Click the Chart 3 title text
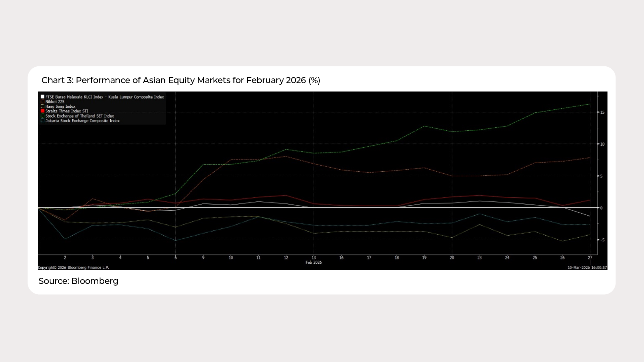This screenshot has height=362, width=644. point(181,80)
